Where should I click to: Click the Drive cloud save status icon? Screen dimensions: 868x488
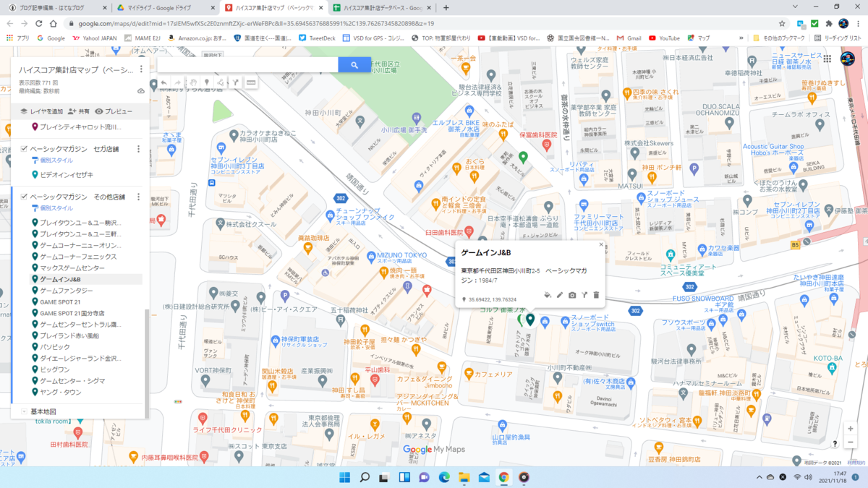tap(141, 91)
